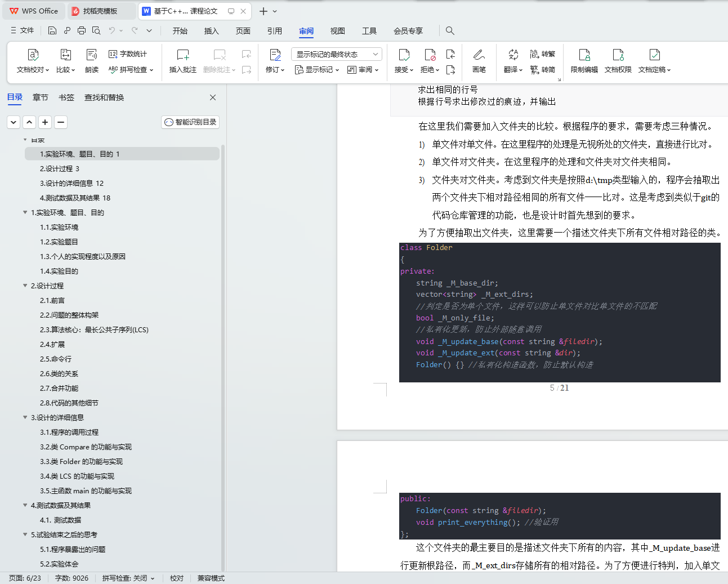Viewport: 728px width, 584px height.
Task: Open 字数统计 word count
Action: tap(128, 54)
